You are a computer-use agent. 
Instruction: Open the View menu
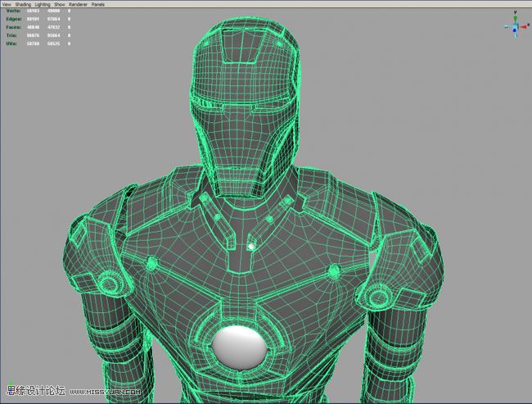[x=7, y=4]
